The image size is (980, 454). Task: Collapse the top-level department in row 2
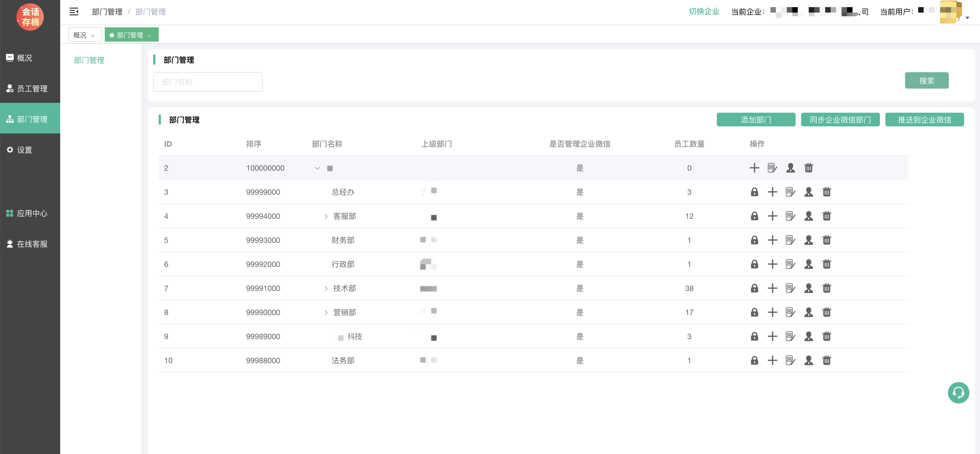pos(317,168)
